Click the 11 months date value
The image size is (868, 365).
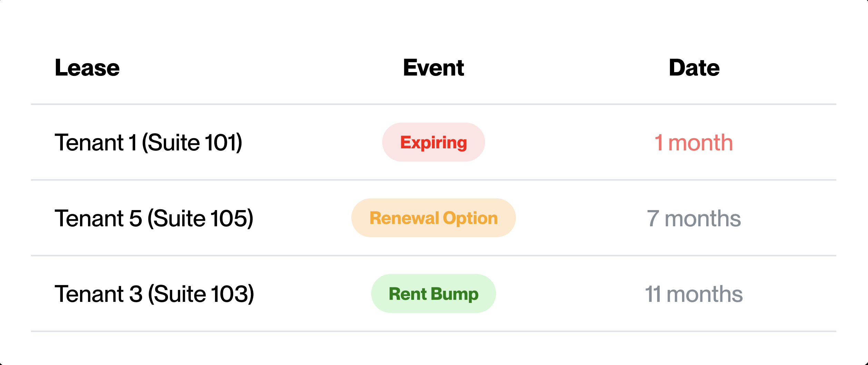694,294
